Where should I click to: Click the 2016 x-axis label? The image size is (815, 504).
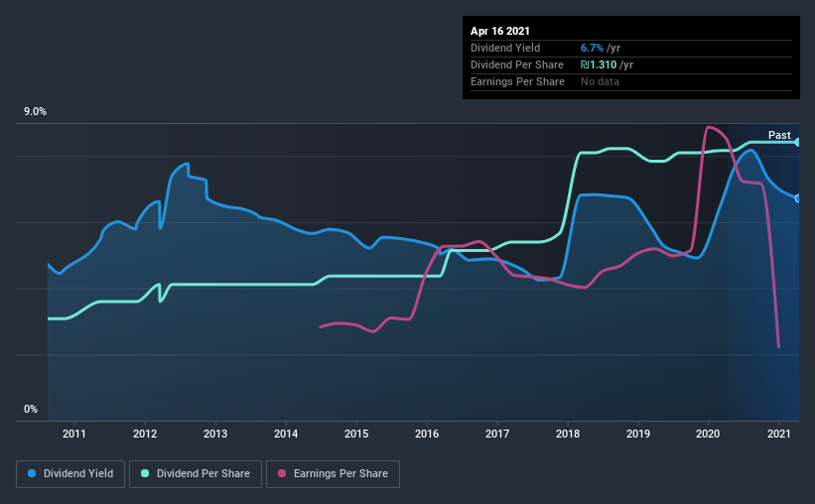click(427, 434)
